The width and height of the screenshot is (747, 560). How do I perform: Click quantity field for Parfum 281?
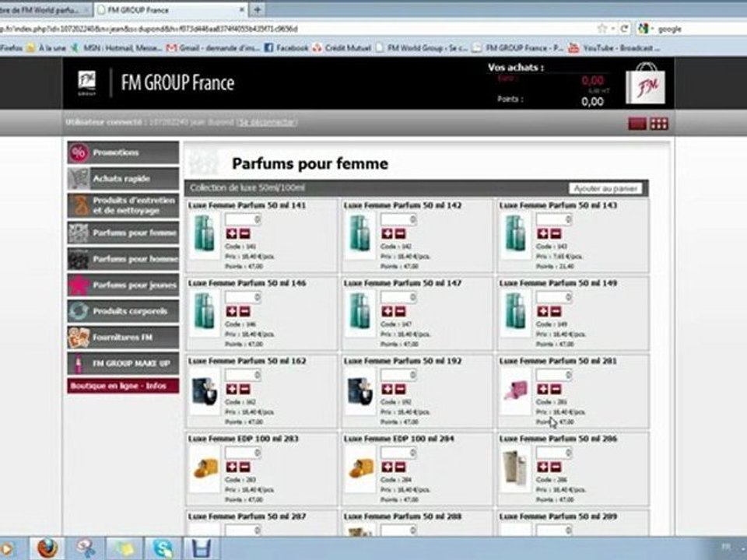click(x=554, y=375)
